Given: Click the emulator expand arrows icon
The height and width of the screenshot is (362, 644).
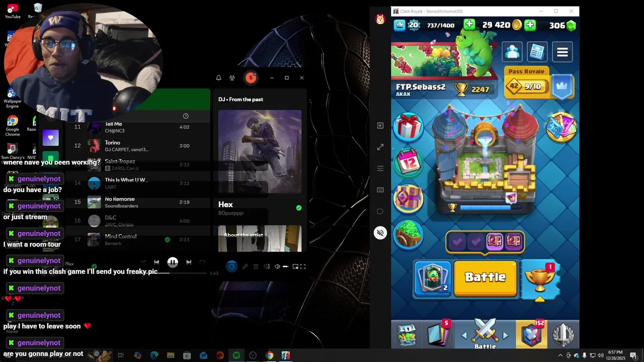Looking at the screenshot, I should click(380, 147).
